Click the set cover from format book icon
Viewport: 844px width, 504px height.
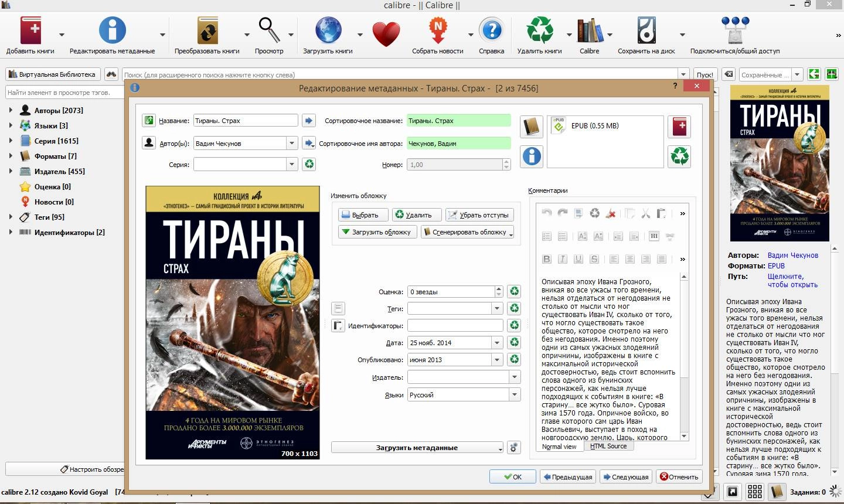[532, 127]
